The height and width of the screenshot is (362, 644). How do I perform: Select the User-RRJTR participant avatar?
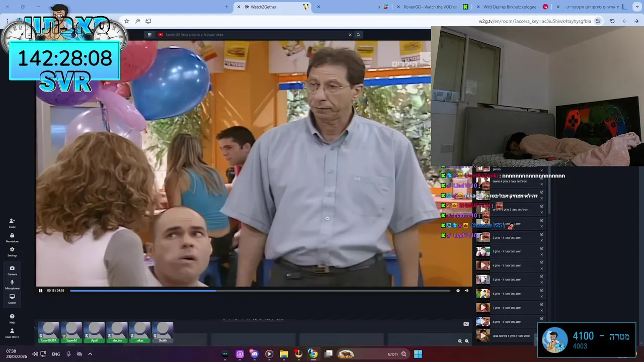pyautogui.click(x=49, y=332)
